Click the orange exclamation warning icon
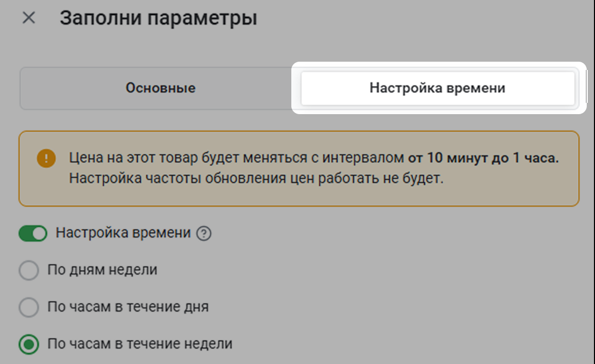Image resolution: width=595 pixels, height=364 pixels. pyautogui.click(x=46, y=158)
